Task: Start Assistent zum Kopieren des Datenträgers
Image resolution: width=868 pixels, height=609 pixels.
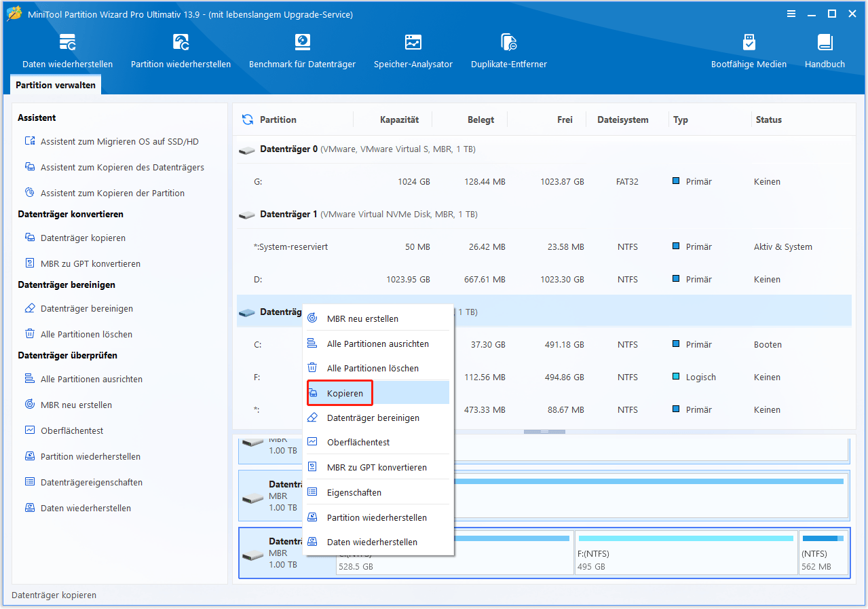Action: pos(114,167)
